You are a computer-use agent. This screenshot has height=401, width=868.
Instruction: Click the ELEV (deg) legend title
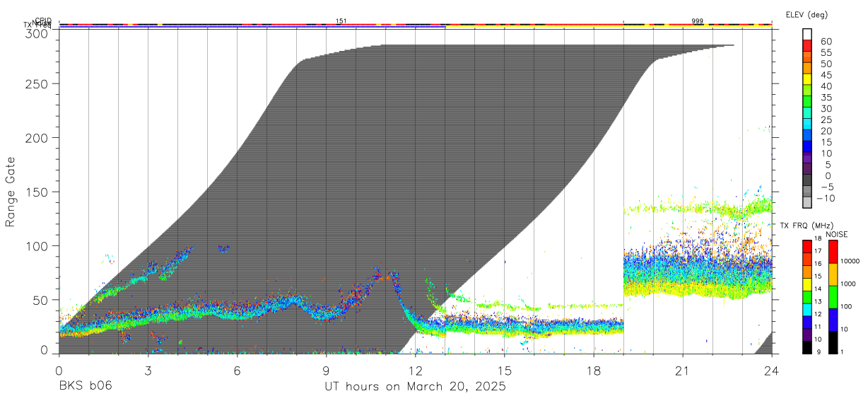click(807, 14)
